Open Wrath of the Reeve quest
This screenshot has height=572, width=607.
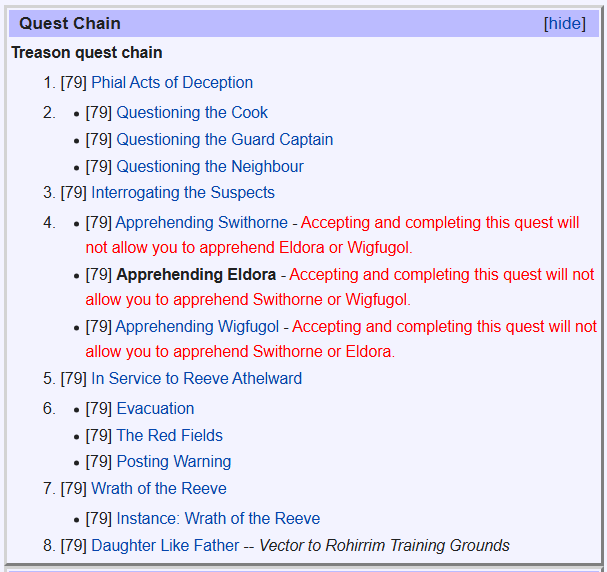159,488
